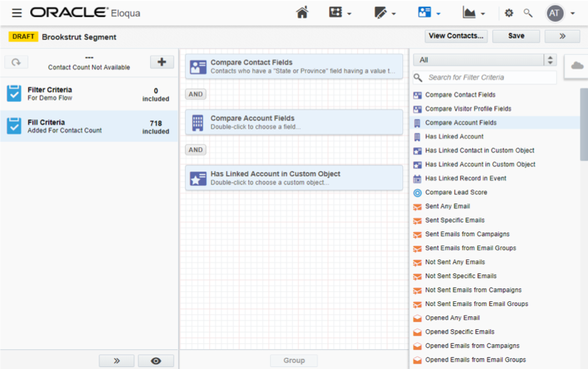Image resolution: width=588 pixels, height=369 pixels.
Task: Click the Group button
Action: click(x=294, y=361)
